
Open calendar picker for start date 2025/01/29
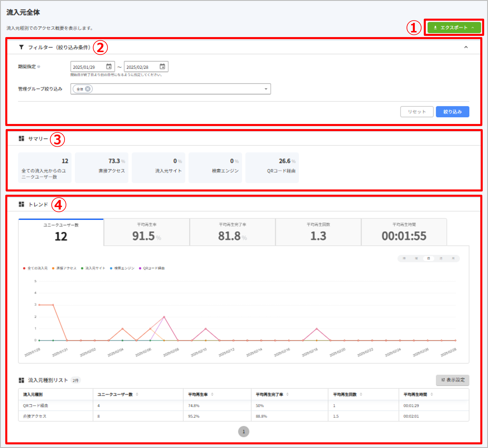(x=109, y=66)
